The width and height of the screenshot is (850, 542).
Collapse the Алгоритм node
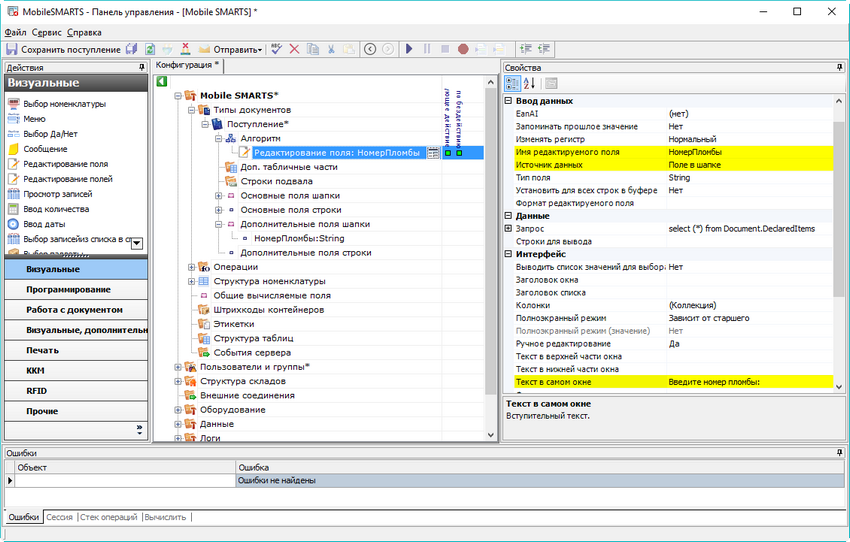point(218,139)
